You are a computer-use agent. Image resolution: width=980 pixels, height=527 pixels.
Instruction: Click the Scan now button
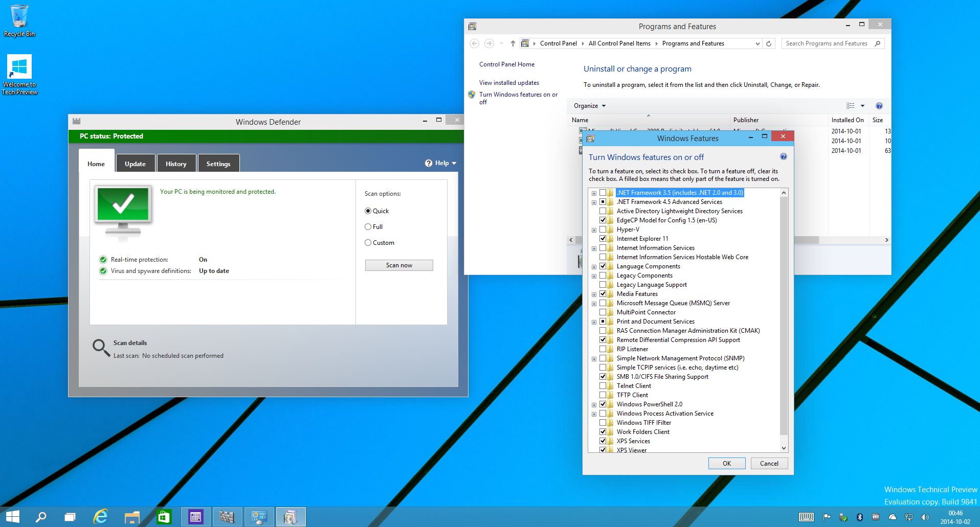click(x=399, y=265)
